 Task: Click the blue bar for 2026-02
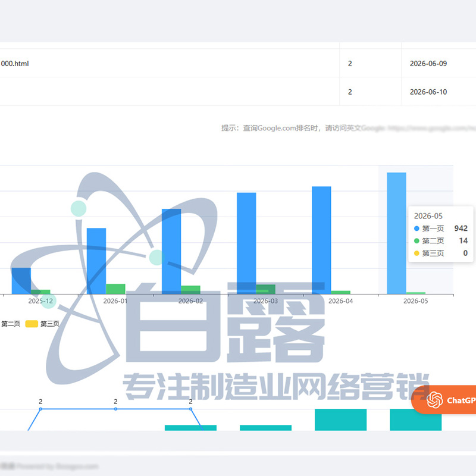[171, 251]
